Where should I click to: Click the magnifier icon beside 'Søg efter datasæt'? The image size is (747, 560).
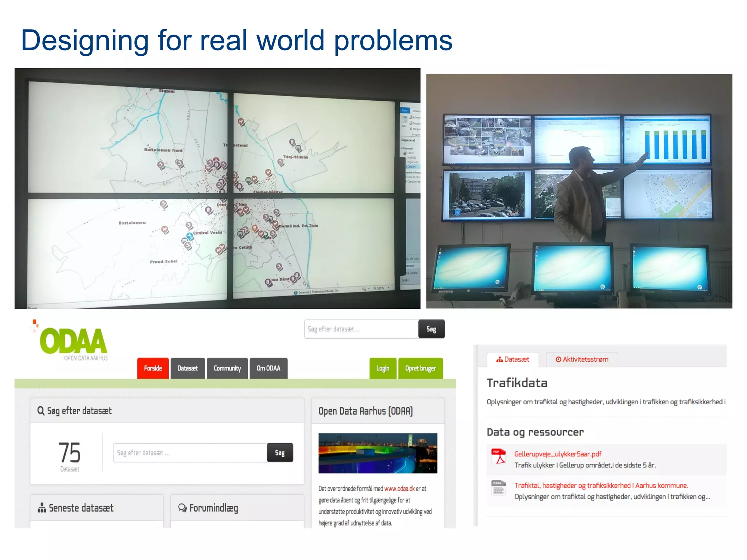[x=41, y=411]
